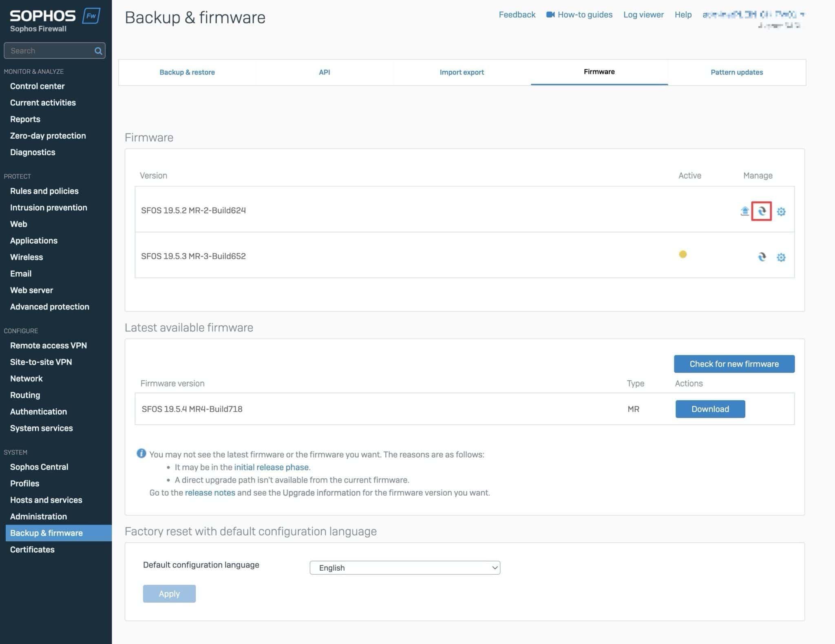835x644 pixels.
Task: Open the release notes link
Action: click(x=210, y=492)
